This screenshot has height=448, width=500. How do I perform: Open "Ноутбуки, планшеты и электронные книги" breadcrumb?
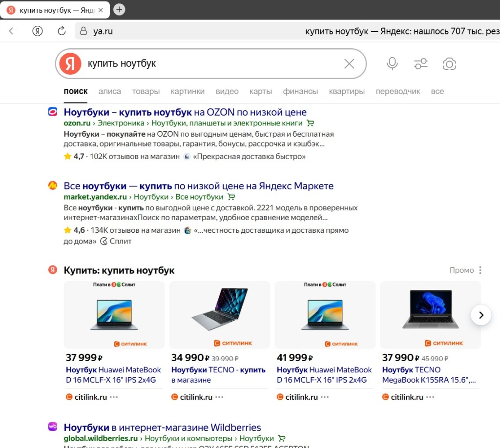[227, 123]
